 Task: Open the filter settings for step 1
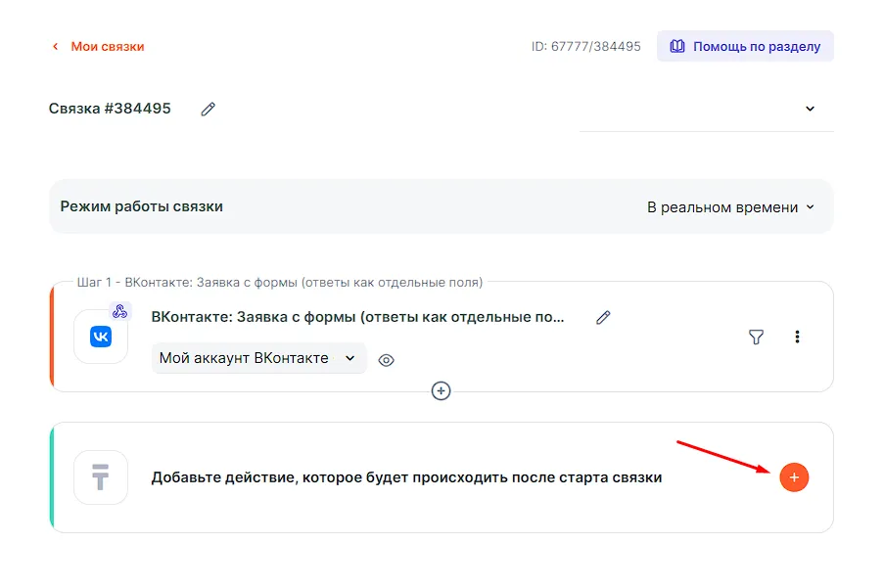click(x=756, y=337)
